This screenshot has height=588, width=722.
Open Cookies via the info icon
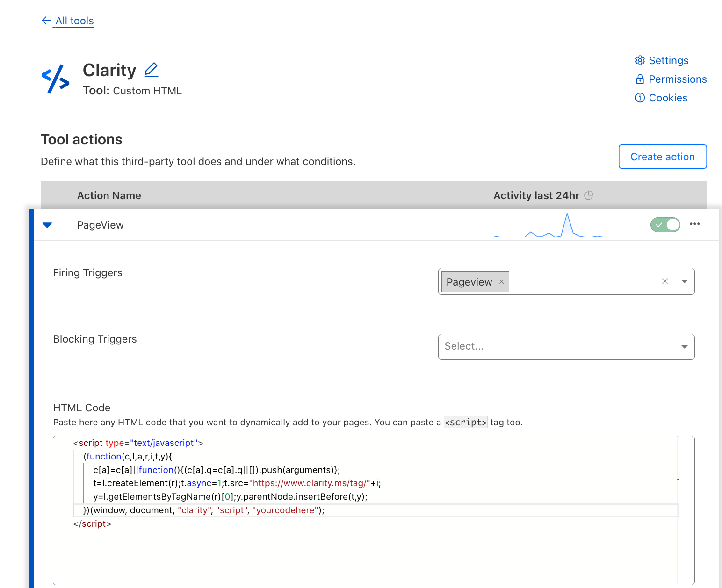coord(640,98)
